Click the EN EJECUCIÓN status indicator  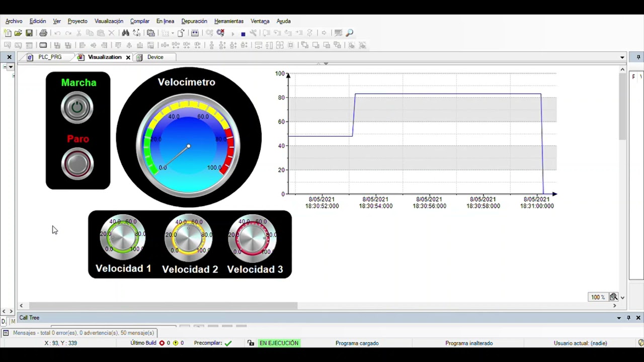[x=279, y=343]
